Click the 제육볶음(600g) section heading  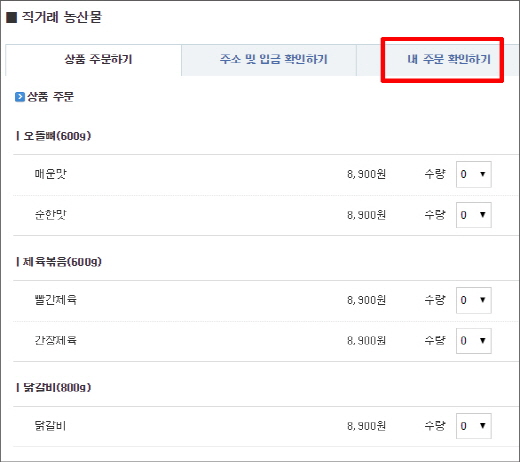click(x=62, y=262)
